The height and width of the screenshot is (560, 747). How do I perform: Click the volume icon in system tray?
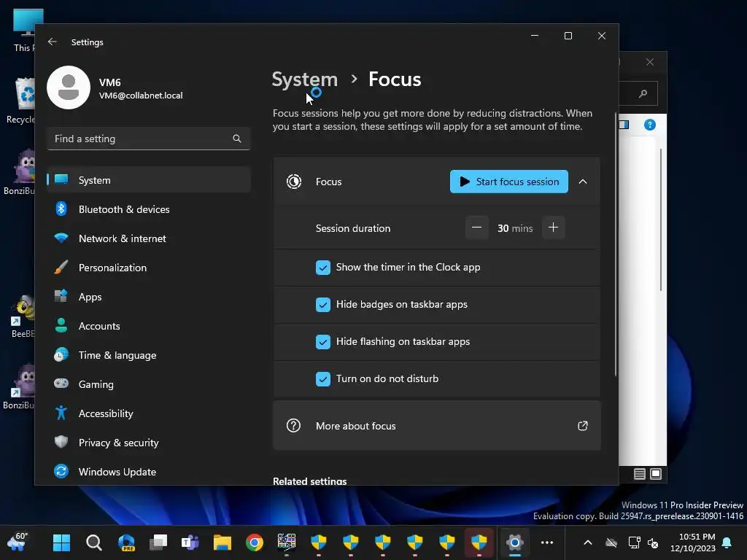653,542
